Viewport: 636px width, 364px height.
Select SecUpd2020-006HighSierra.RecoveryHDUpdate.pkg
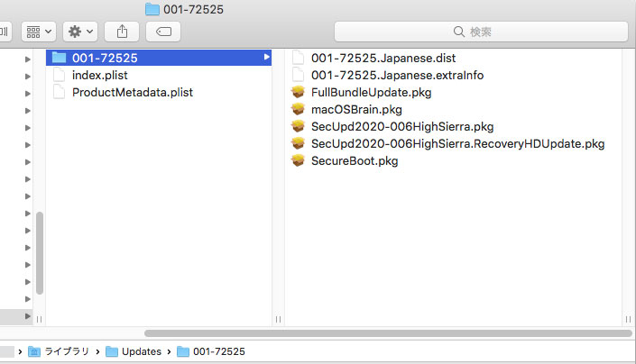click(x=458, y=144)
